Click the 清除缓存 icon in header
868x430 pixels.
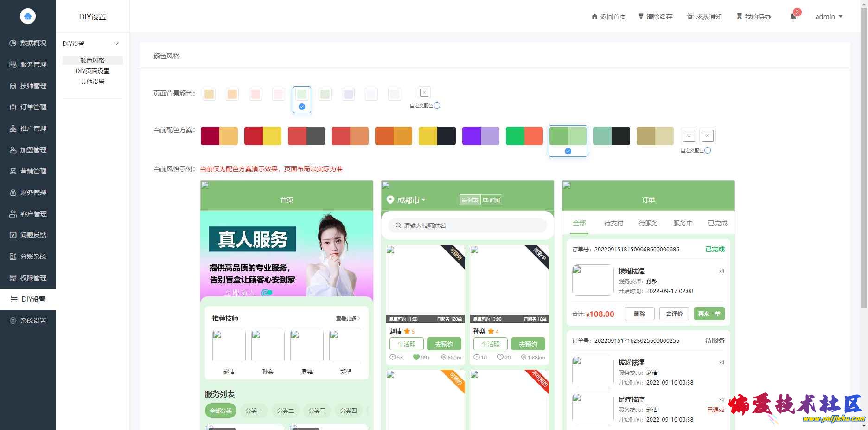[641, 17]
